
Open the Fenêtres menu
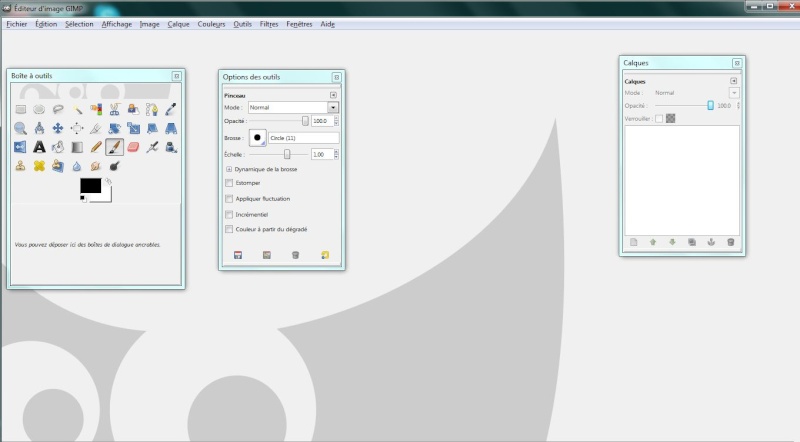point(299,24)
